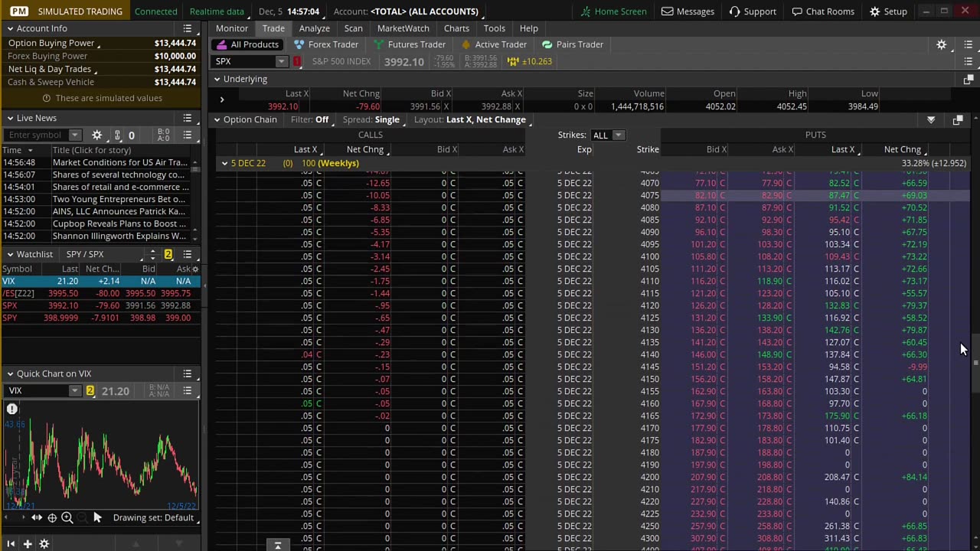Collapse the Quick Chart on VIX gadget
Viewport: 980px width, 551px height.
(10, 373)
